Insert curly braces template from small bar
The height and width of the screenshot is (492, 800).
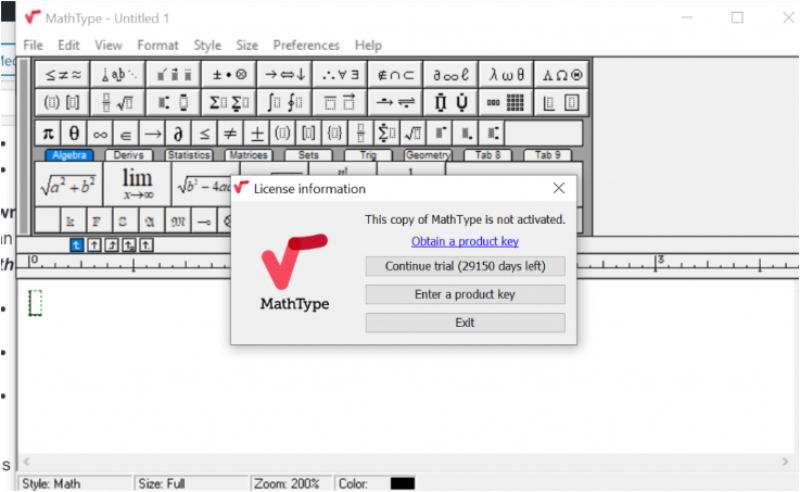tap(335, 134)
